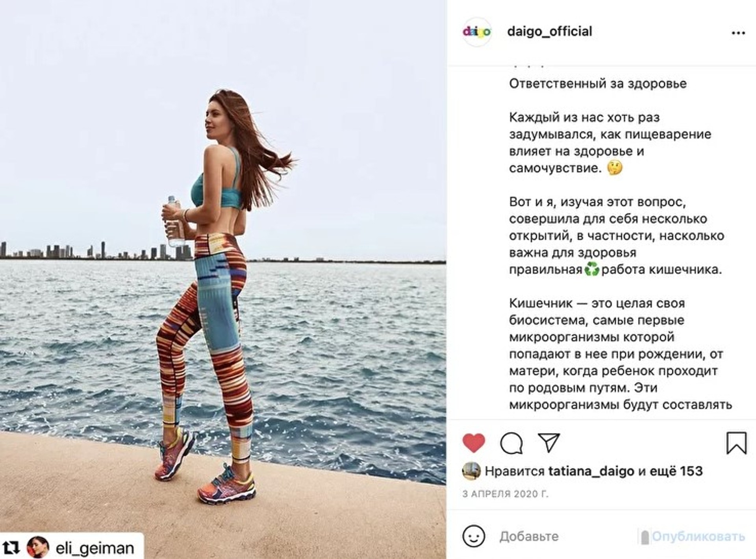Viewport: 756px width, 559px height.
Task: Open the three-dot options menu
Action: [x=738, y=33]
